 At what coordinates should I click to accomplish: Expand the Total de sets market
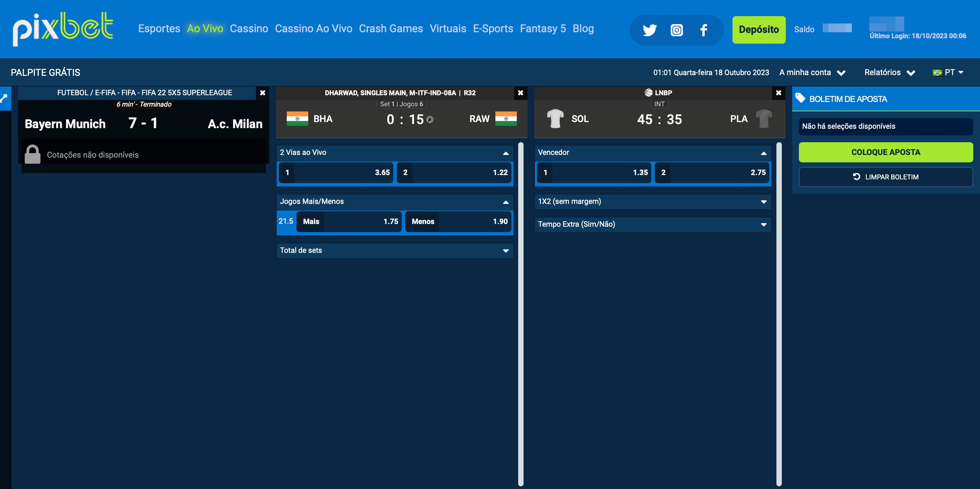click(x=506, y=251)
